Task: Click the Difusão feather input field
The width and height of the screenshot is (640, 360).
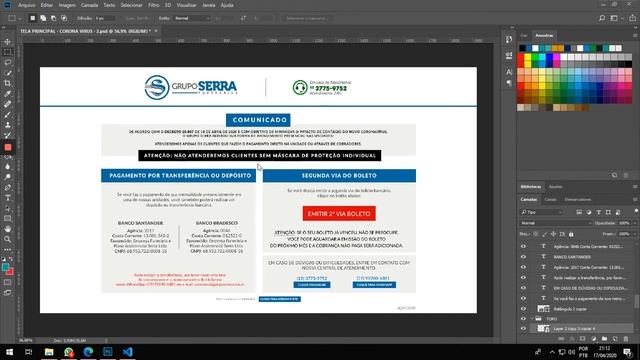Action: [104, 18]
